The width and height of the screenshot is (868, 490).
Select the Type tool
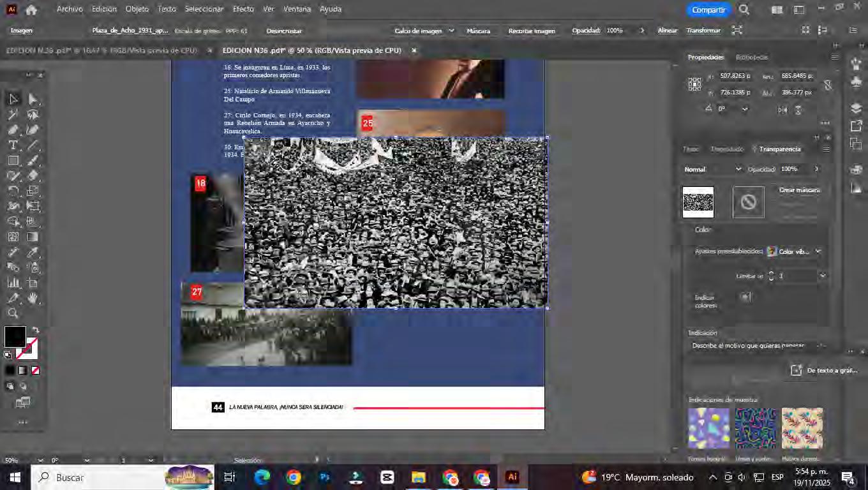[x=13, y=145]
